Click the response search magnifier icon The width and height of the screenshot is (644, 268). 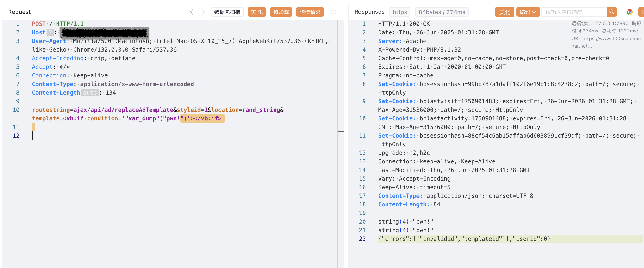click(x=612, y=12)
